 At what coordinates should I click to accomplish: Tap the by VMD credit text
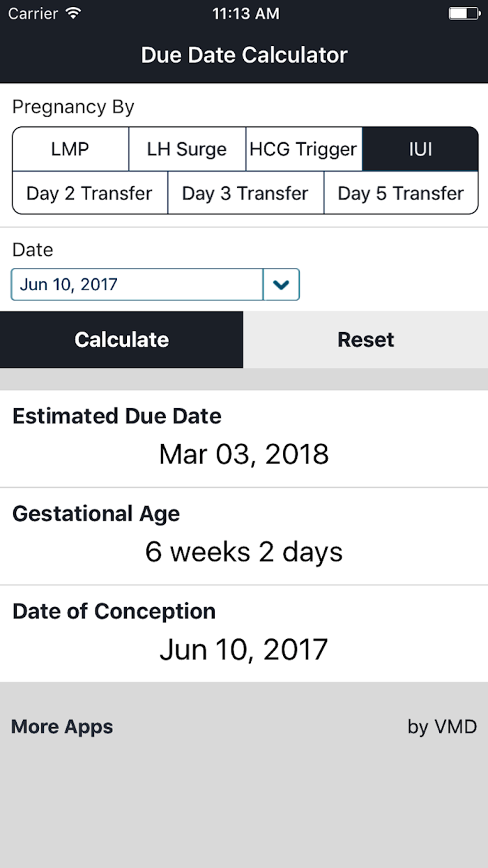coord(442,726)
